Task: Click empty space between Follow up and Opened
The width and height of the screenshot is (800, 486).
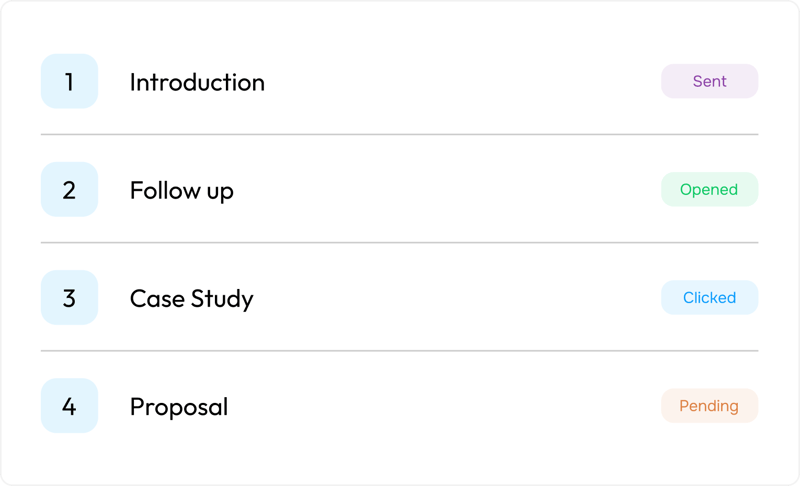Action: 450,190
